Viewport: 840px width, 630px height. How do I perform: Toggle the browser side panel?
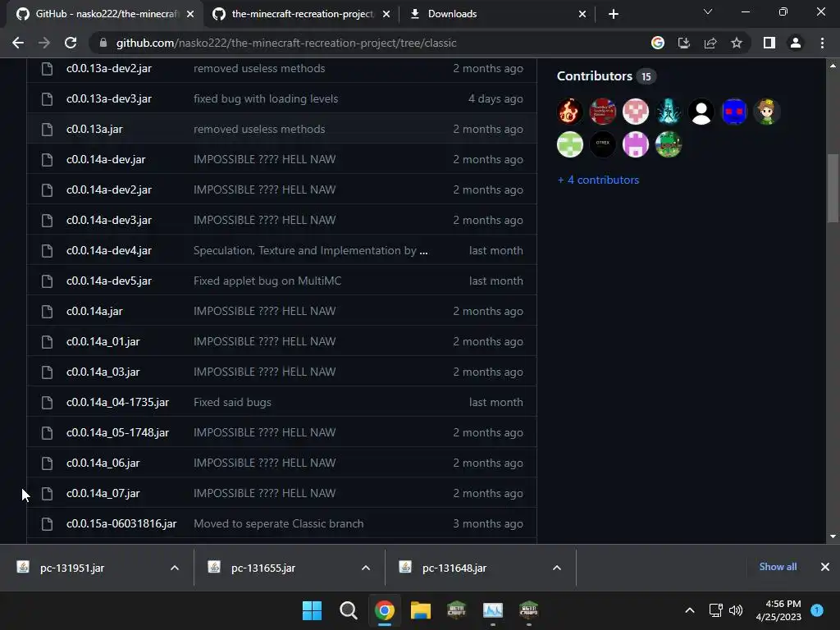click(x=769, y=43)
